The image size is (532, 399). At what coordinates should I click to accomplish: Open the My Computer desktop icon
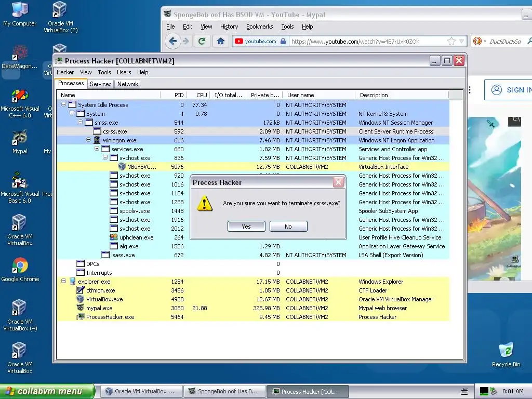(20, 14)
